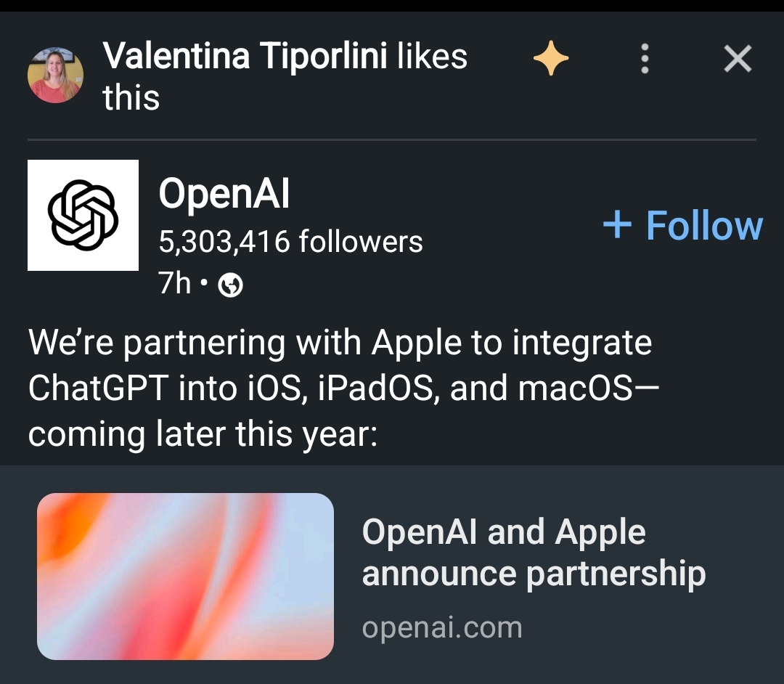Click the openai.com source domain

[442, 627]
